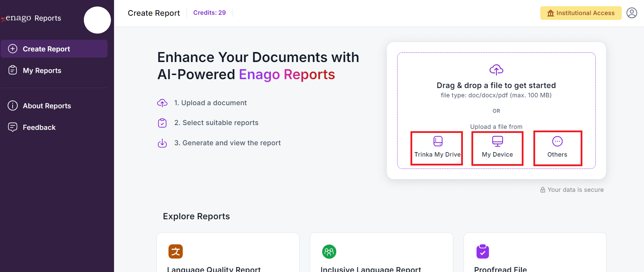644x272 pixels.
Task: Click the clipboard icon beside step 2
Action: (162, 123)
